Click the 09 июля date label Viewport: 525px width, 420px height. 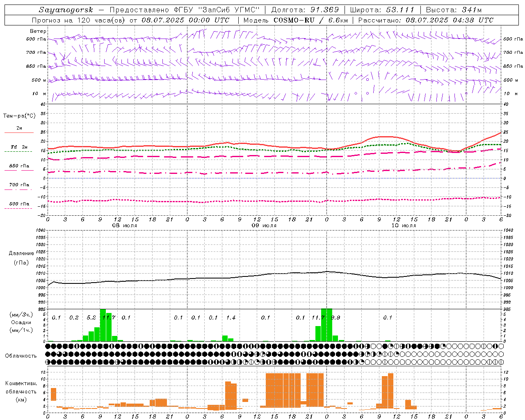pyautogui.click(x=264, y=226)
